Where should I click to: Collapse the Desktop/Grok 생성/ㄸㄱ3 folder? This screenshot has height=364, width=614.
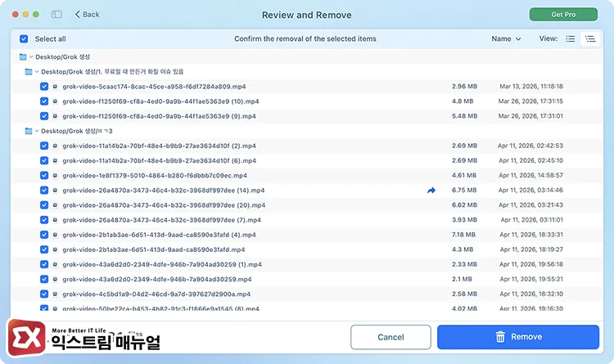click(x=36, y=131)
